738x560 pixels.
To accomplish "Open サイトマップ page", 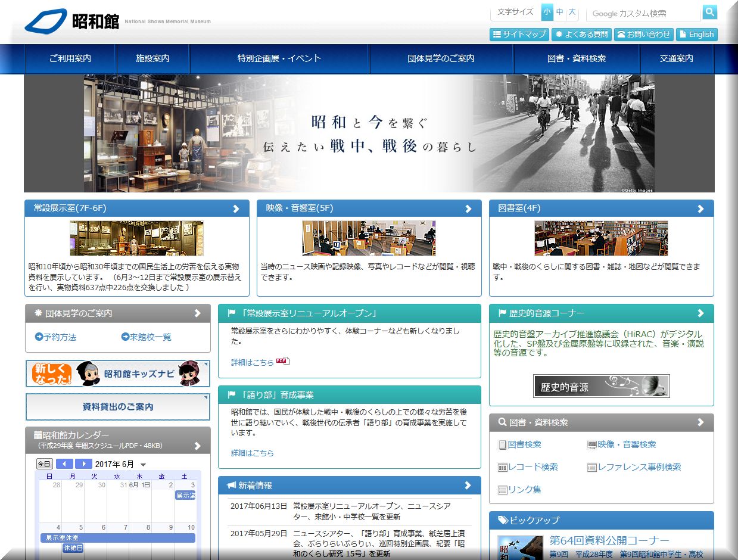I will click(519, 35).
